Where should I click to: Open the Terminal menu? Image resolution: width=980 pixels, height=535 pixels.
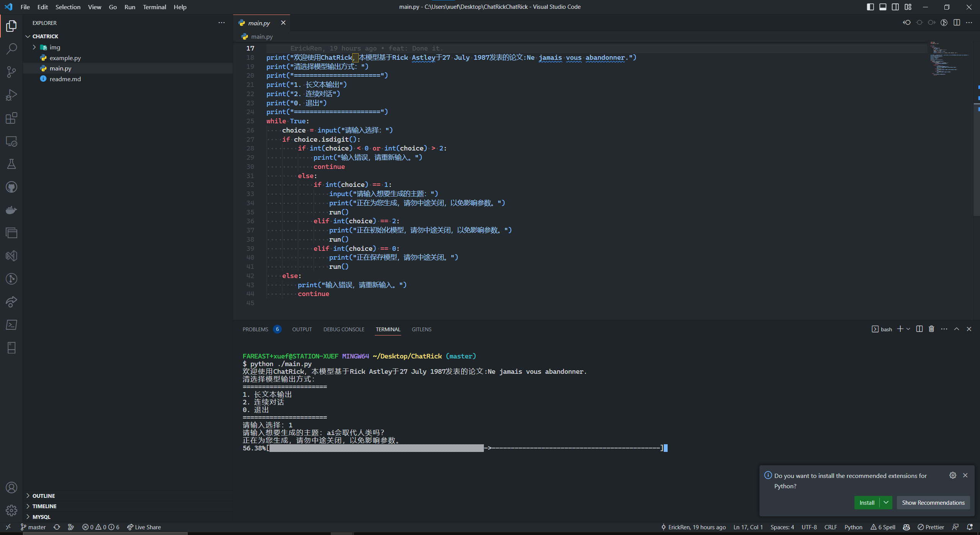click(x=154, y=7)
